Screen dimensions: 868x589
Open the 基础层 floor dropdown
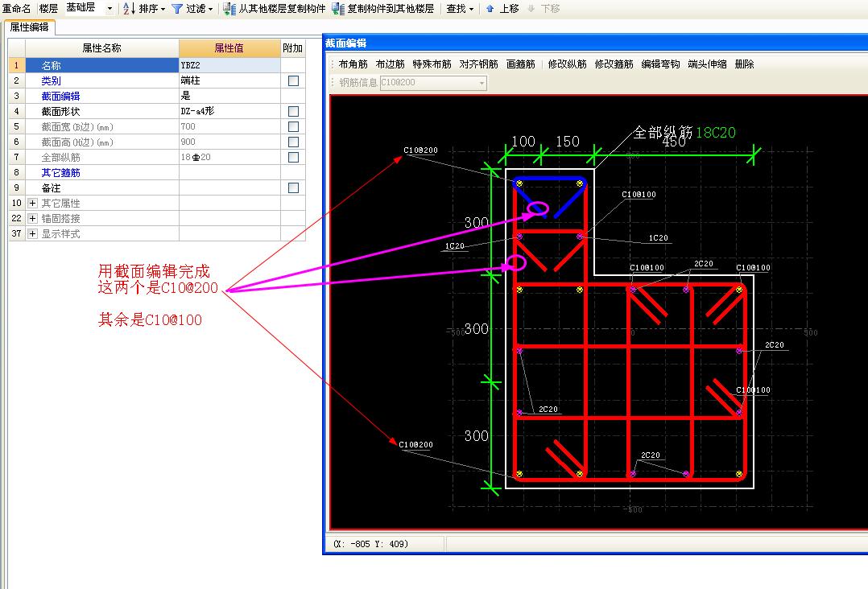(110, 9)
